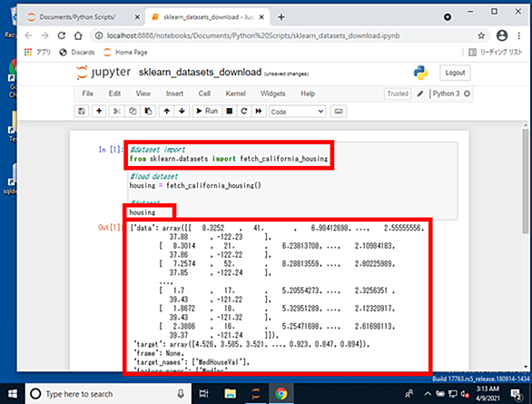532x404 pixels.
Task: Restart kernel and run all fast-forward icon
Action: tap(259, 112)
